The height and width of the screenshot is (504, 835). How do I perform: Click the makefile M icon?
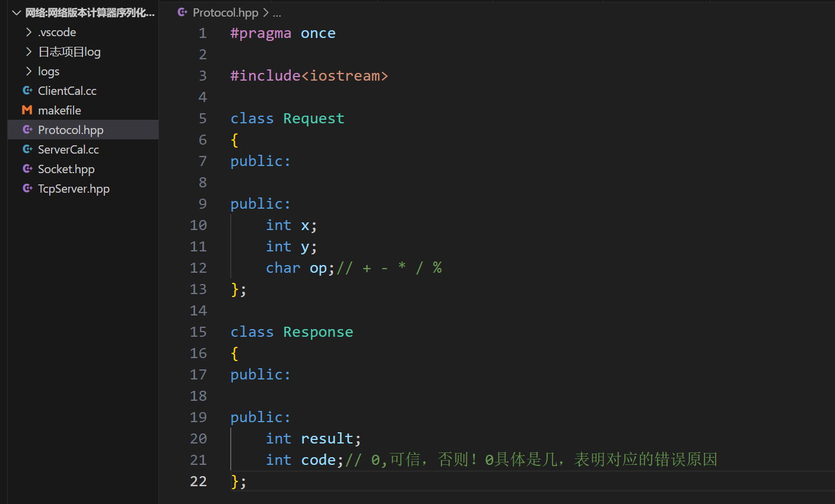[27, 110]
